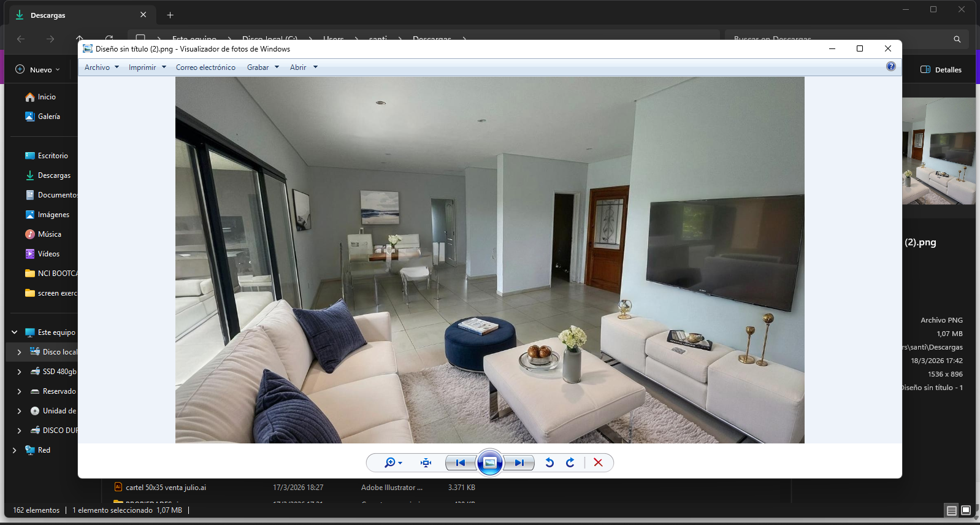The image size is (980, 525).
Task: Delete the photo with red X
Action: point(598,463)
